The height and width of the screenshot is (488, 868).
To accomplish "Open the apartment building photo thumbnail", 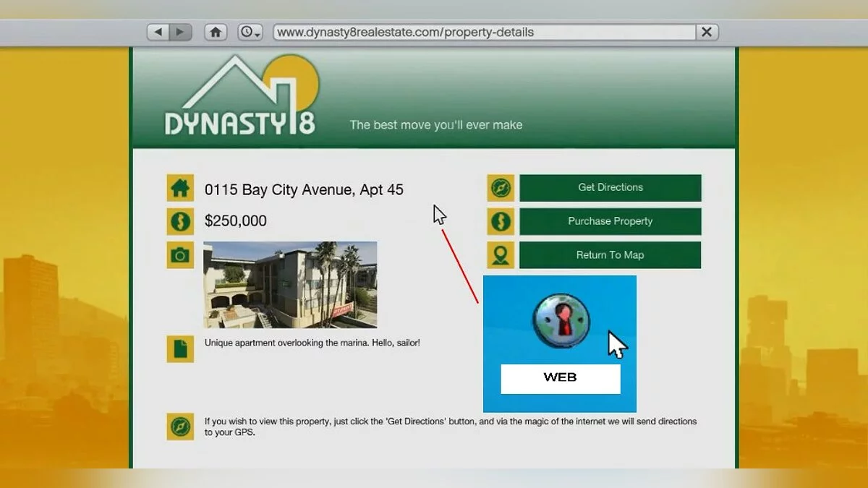I will [x=290, y=284].
